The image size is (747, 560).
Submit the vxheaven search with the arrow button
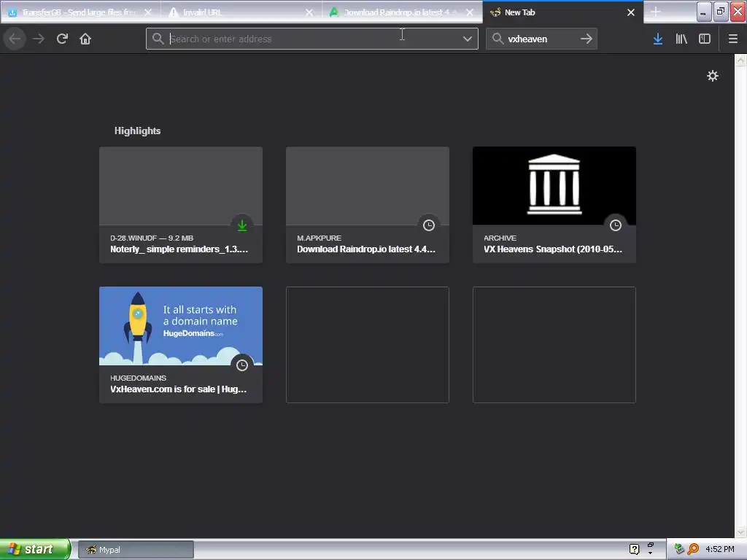click(587, 39)
